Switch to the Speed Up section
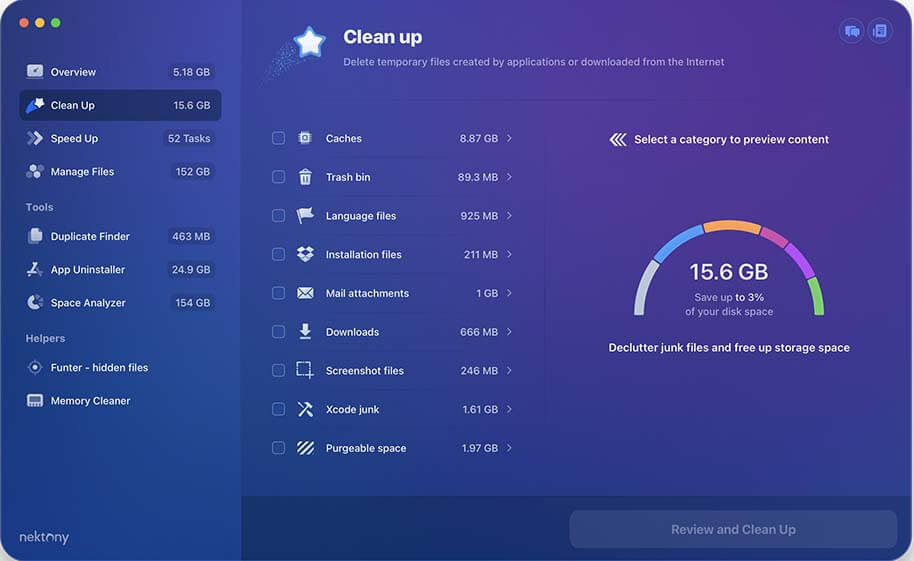This screenshot has width=914, height=561. 120,138
